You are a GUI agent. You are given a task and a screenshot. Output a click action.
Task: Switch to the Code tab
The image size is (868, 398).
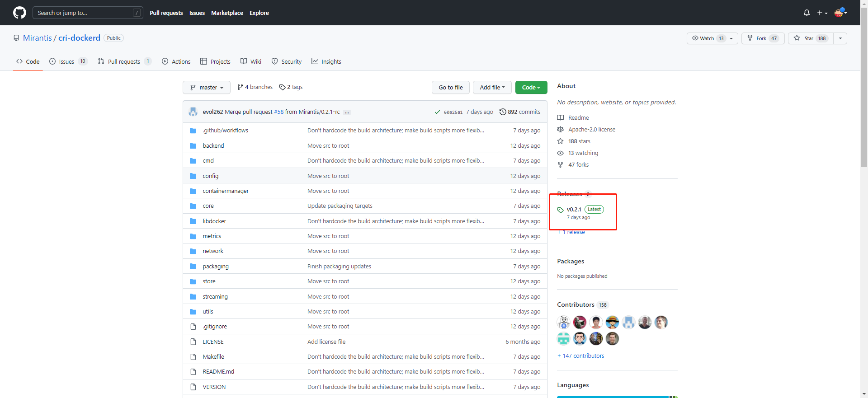click(28, 61)
